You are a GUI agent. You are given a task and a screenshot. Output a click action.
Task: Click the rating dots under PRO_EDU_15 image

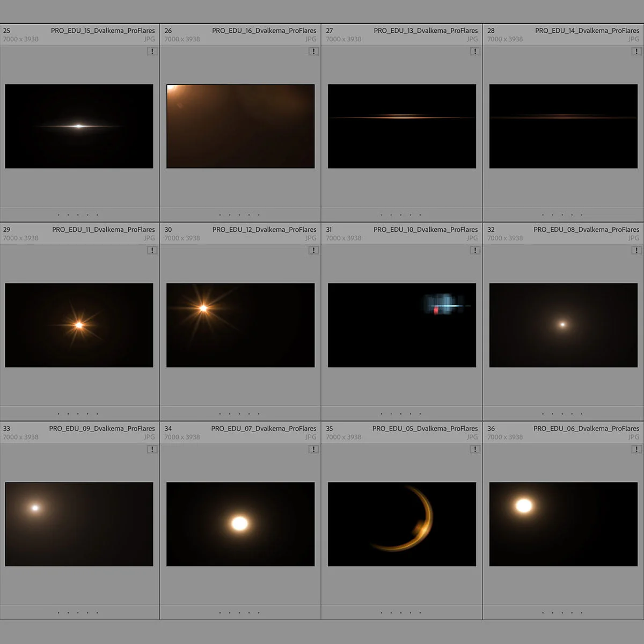click(x=78, y=215)
